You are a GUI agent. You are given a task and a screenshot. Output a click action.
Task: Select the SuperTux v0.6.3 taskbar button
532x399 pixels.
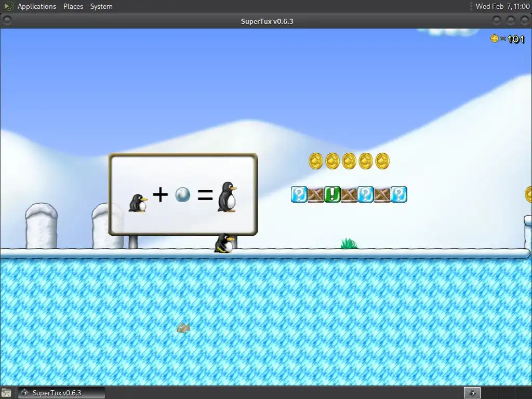click(x=61, y=393)
